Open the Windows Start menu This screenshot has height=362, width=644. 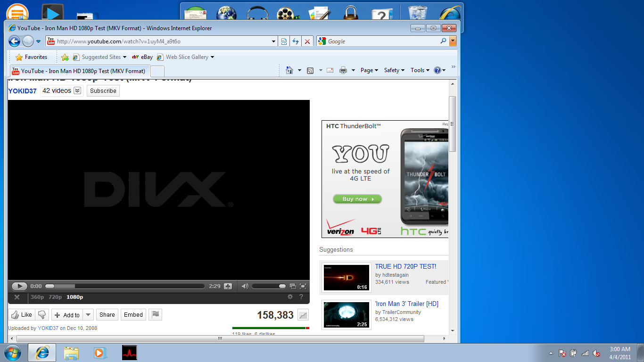tap(12, 352)
